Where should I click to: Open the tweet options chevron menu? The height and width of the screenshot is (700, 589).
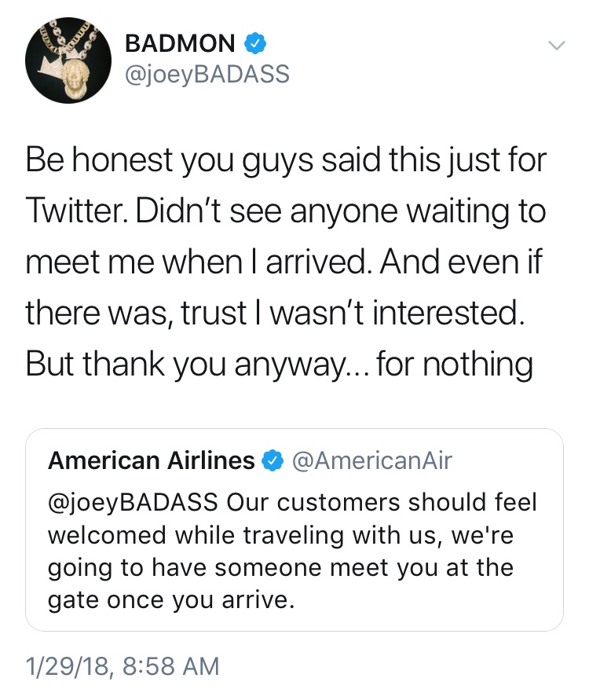click(555, 46)
